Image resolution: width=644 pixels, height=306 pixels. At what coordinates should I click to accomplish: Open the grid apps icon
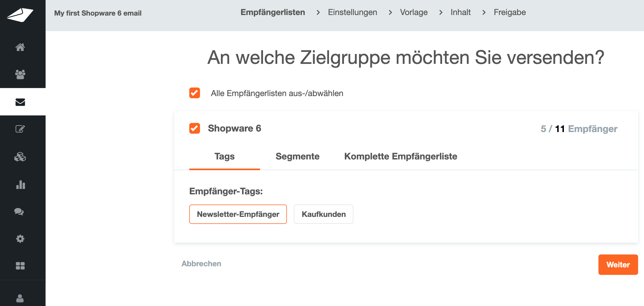20,266
